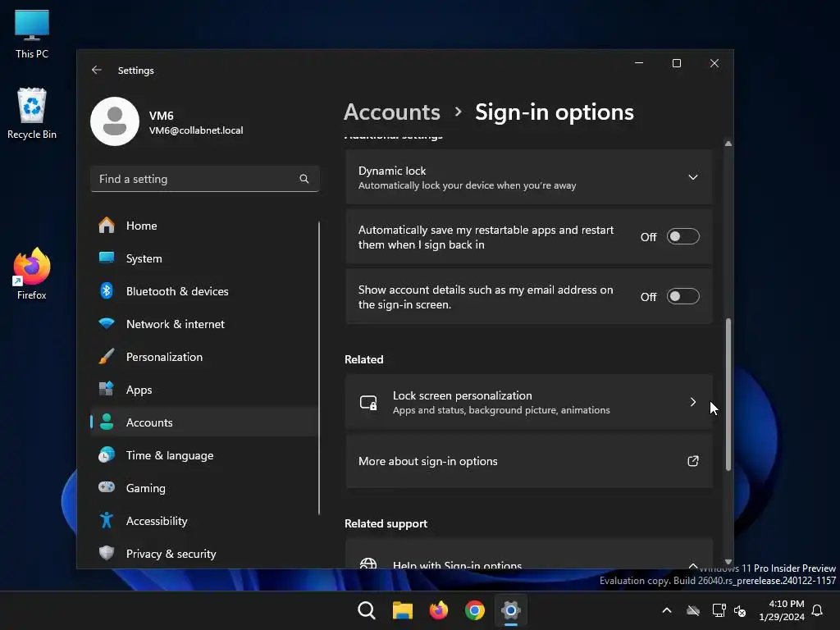
Task: Click the VM6@collabnet.local account name
Action: click(195, 130)
